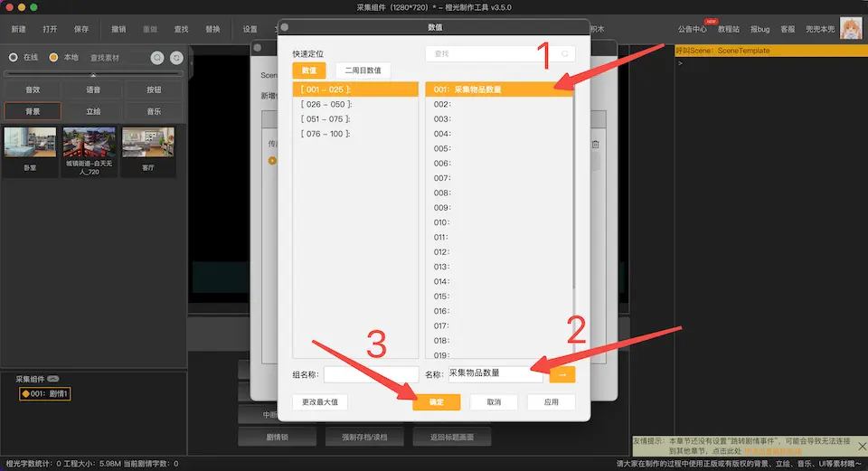Switch to the 二周目数值 tab
This screenshot has width=868, height=471.
[x=363, y=70]
